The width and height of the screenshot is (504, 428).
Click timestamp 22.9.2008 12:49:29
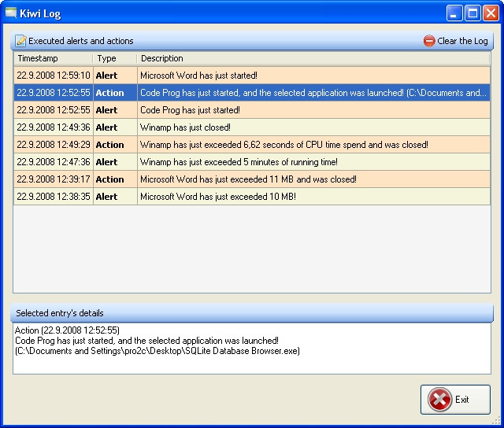click(x=54, y=145)
